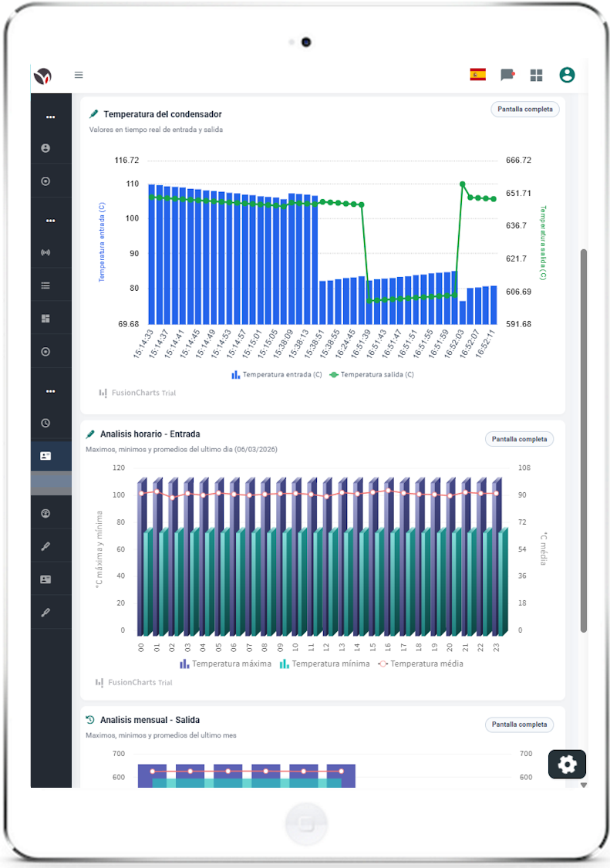Click the axis title '°C média'
Image resolution: width=610 pixels, height=868 pixels.
click(x=544, y=549)
